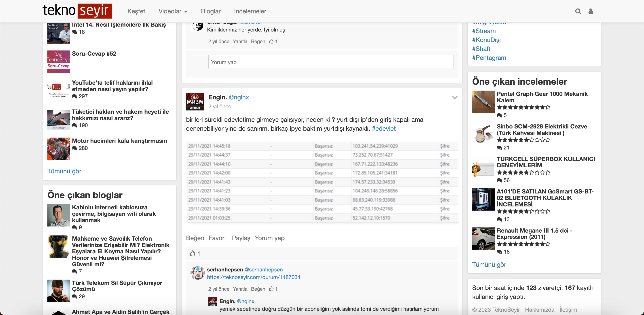Open Tüketici hakları ve hakem heyeti video

(120, 115)
